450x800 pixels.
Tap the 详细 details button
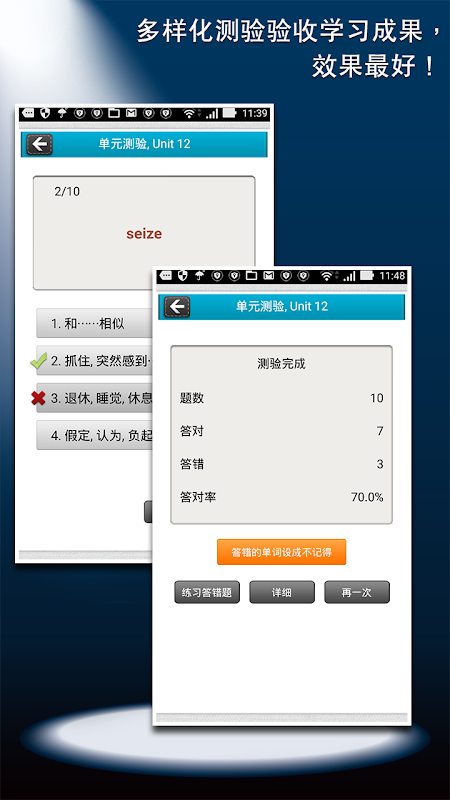click(x=282, y=592)
